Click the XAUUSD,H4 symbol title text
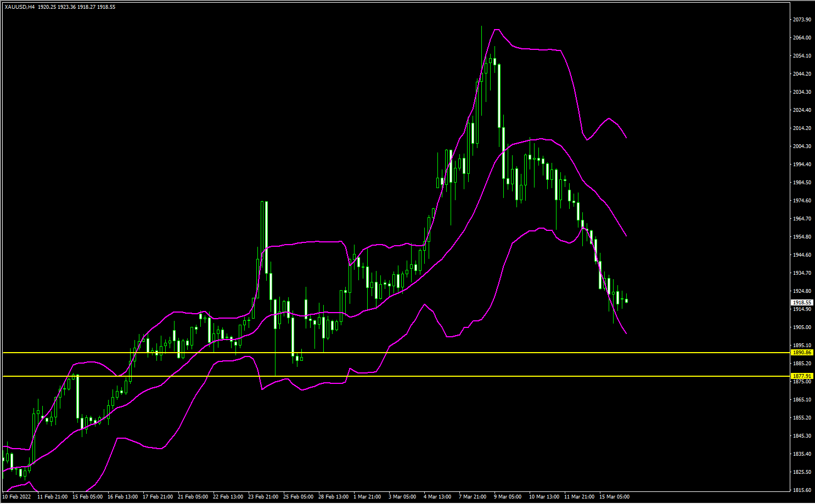The image size is (815, 504). (x=19, y=7)
